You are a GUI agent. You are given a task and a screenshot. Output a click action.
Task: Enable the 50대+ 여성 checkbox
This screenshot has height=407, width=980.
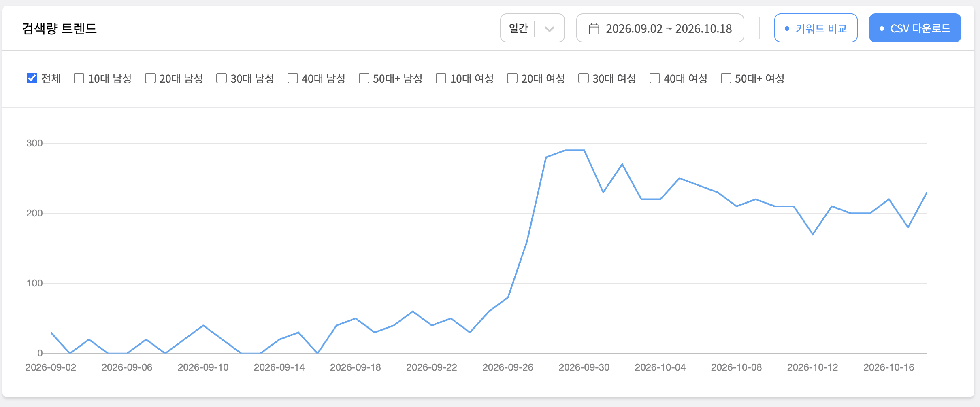tap(726, 78)
